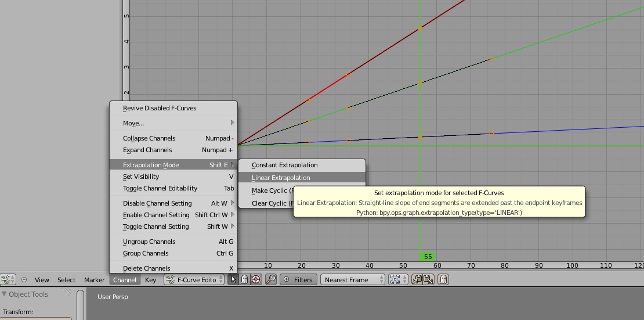Viewport: 644px width, 320px height.
Task: Click the ghost curves icon at the header end
Action: (443, 280)
